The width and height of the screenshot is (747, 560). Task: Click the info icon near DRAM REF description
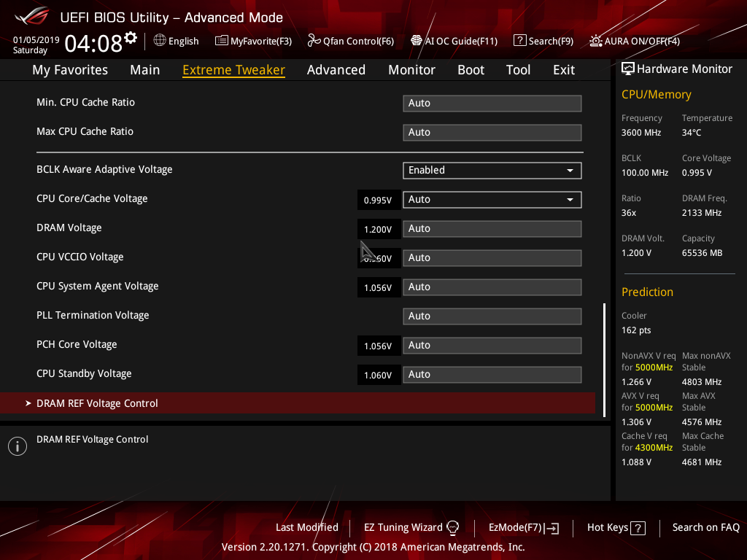pos(17,446)
